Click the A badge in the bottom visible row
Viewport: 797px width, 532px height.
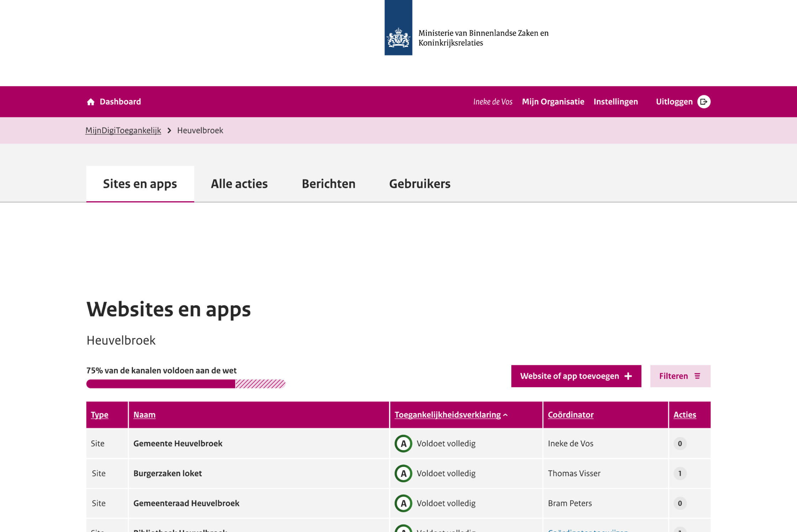click(403, 530)
